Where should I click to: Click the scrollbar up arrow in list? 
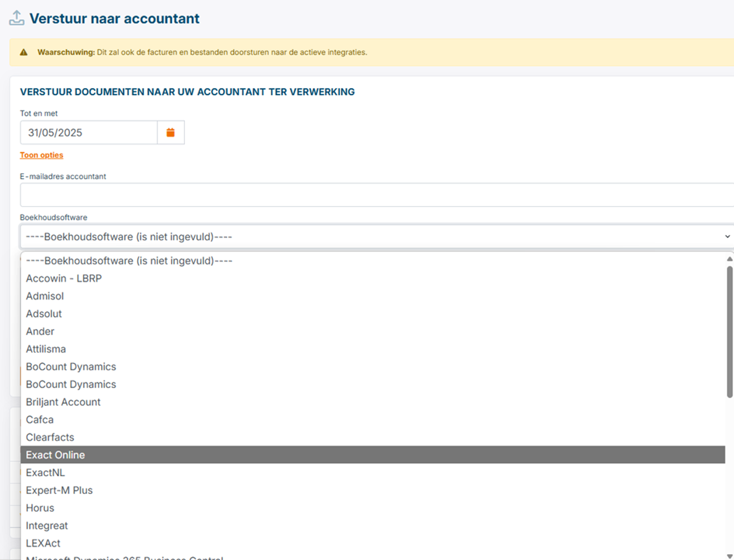pos(729,259)
